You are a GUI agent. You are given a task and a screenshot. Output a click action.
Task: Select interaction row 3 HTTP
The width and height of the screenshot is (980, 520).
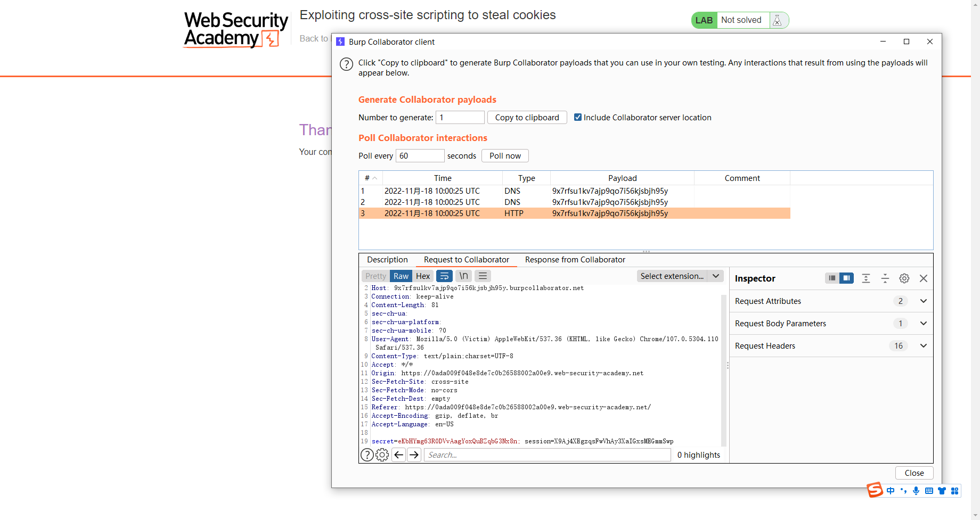[574, 213]
